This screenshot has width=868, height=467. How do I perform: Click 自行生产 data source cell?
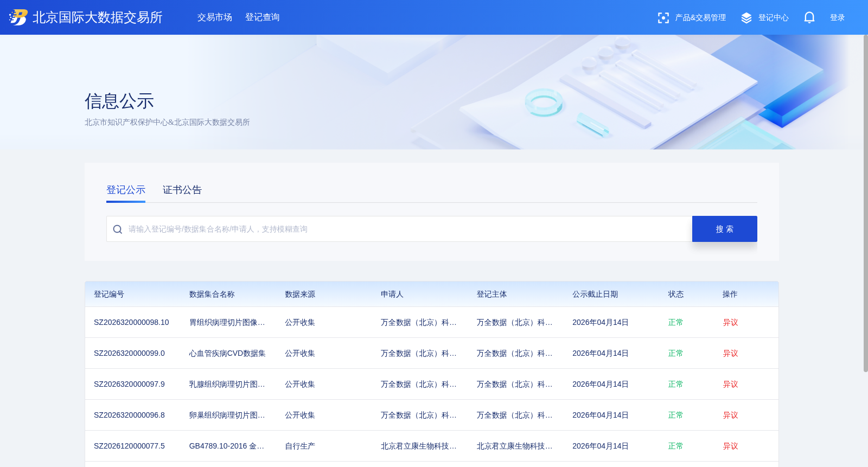(300, 446)
